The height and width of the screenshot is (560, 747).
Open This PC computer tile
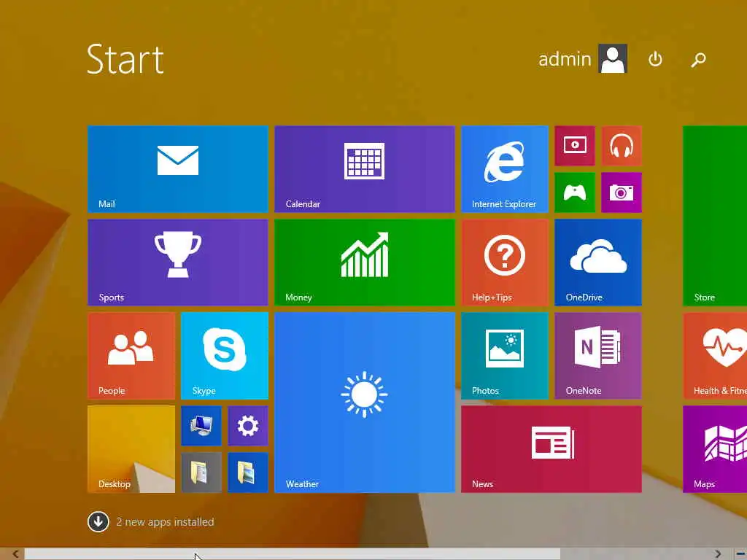pos(201,426)
